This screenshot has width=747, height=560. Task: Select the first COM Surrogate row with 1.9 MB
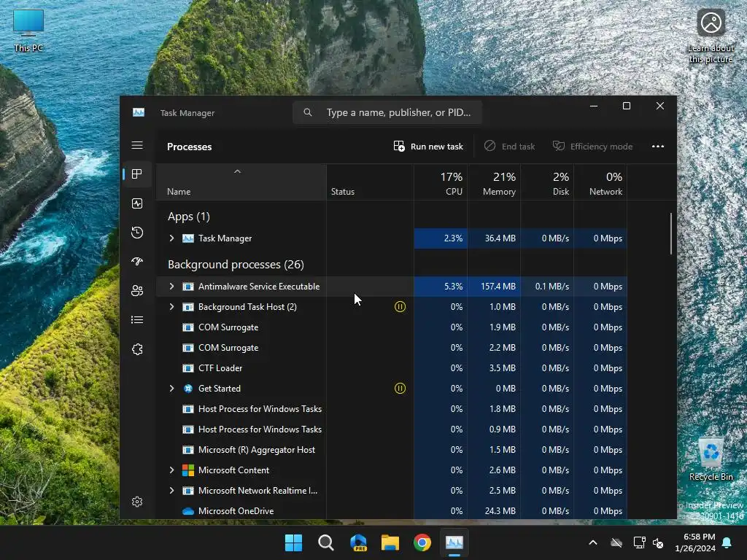[x=392, y=327]
